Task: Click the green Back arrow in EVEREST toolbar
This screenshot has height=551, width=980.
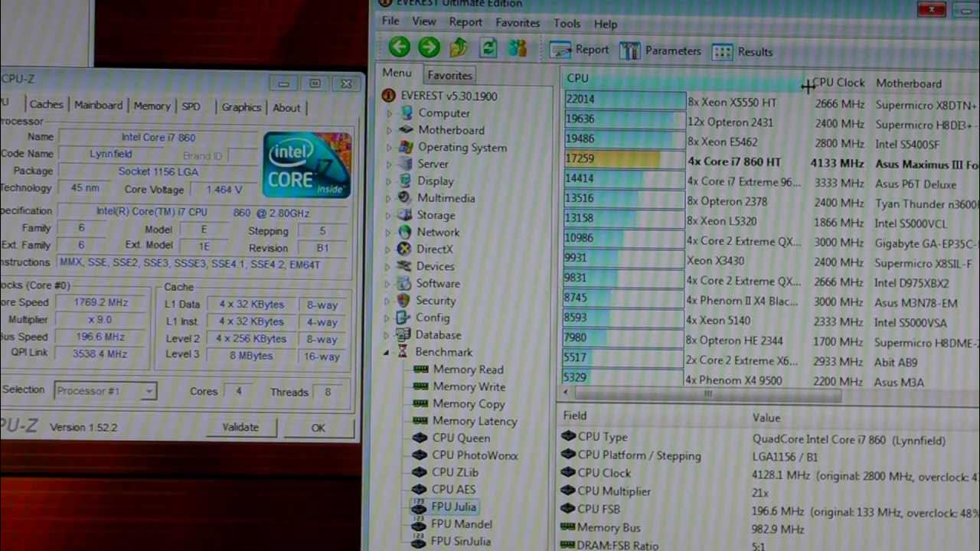Action: pyautogui.click(x=399, y=47)
